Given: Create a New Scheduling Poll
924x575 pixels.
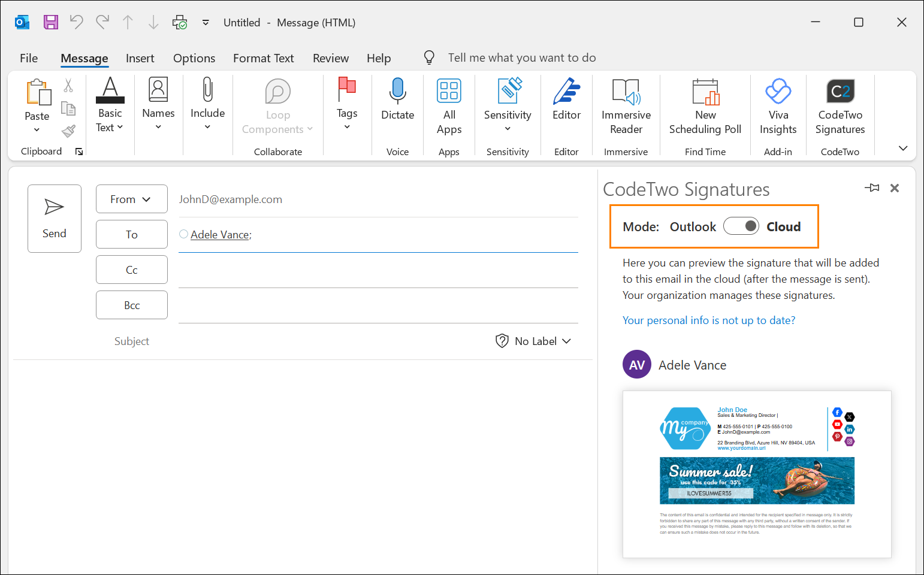Looking at the screenshot, I should (x=705, y=107).
